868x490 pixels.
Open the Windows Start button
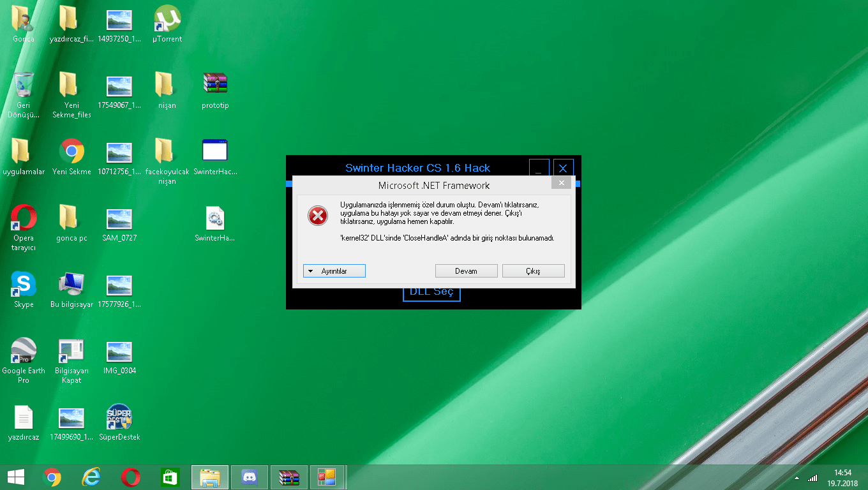16,477
